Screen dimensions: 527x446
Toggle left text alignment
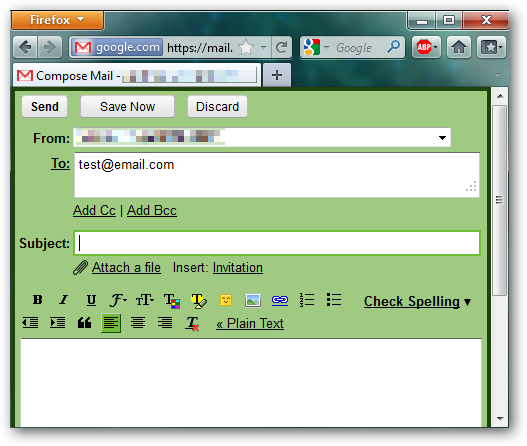point(111,323)
